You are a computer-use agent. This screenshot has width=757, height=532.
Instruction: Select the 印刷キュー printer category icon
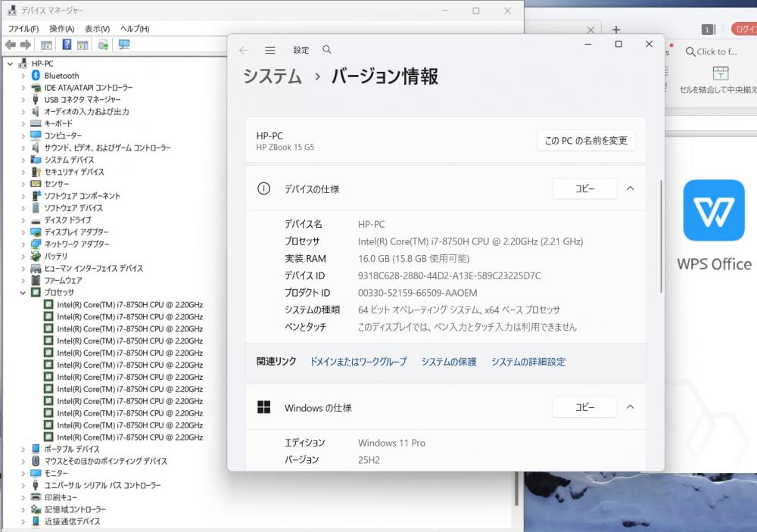point(36,496)
